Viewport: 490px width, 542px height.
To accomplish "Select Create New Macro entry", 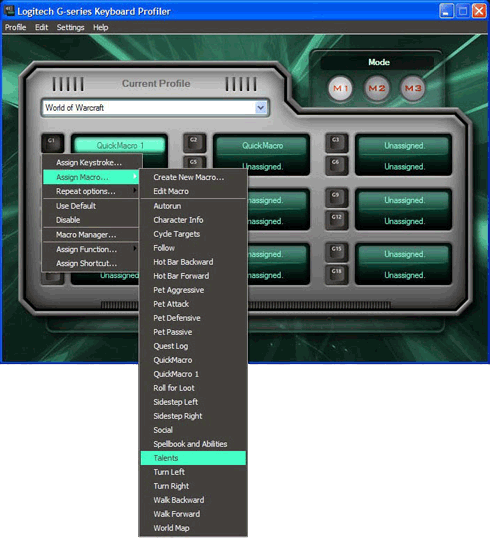I will (x=193, y=177).
